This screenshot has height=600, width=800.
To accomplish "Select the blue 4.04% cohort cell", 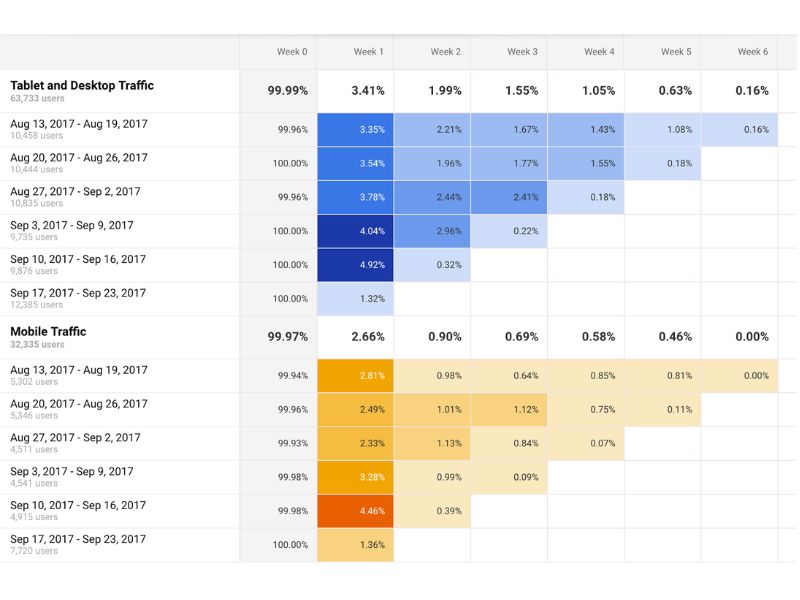I will coord(355,231).
